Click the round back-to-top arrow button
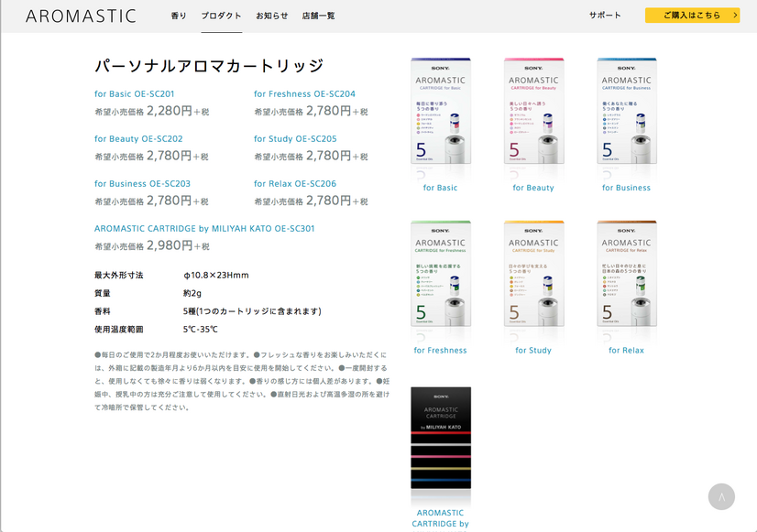The width and height of the screenshot is (757, 532). [721, 497]
